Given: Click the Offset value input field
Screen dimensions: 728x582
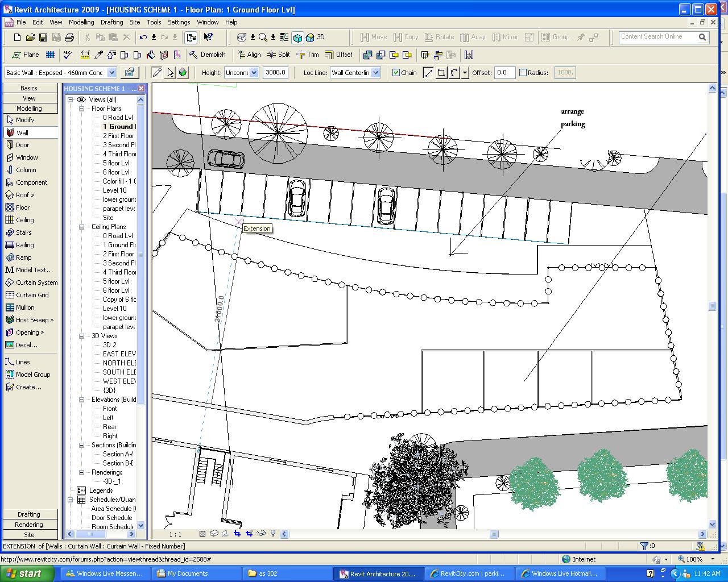Looking at the screenshot, I should tap(504, 73).
